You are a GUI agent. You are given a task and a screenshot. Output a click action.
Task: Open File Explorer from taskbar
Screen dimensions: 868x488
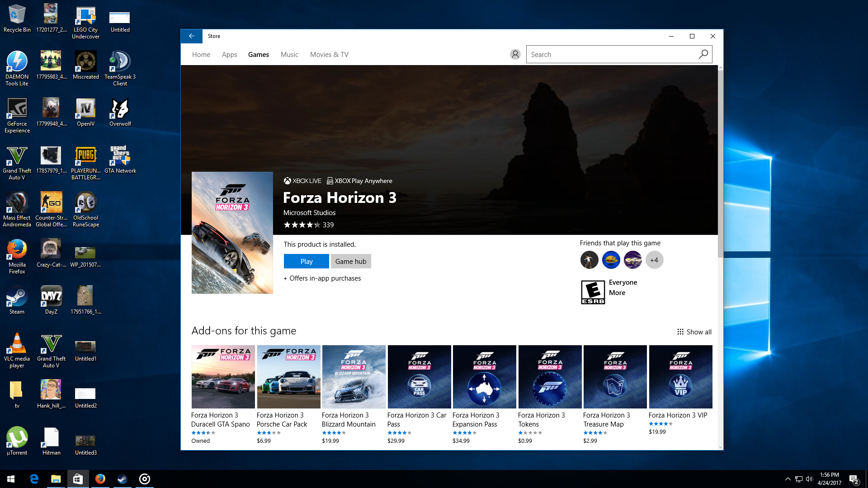coord(56,479)
